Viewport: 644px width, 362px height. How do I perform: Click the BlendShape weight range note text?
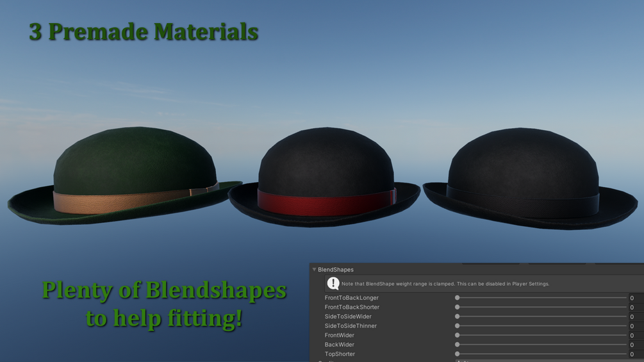(445, 284)
